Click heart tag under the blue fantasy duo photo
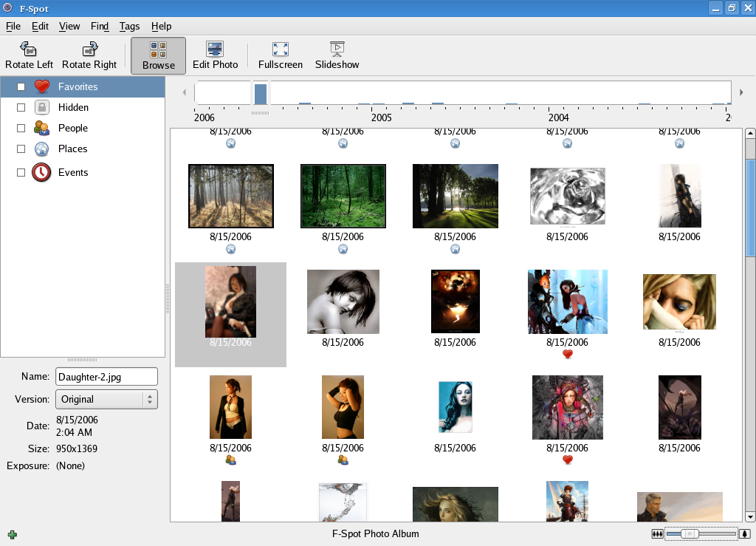 coord(568,355)
